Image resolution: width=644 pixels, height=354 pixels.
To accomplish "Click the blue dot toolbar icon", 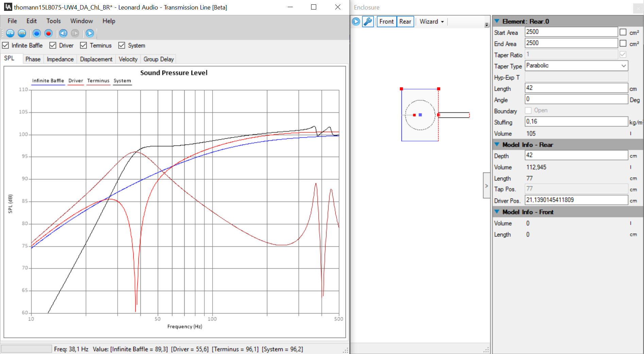I will click(37, 33).
